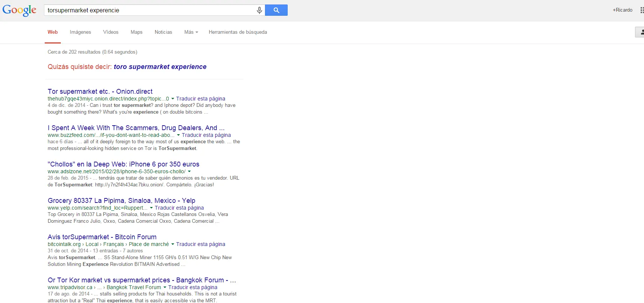
Task: Click the www.adslzone.net URL text
Action: [116, 172]
